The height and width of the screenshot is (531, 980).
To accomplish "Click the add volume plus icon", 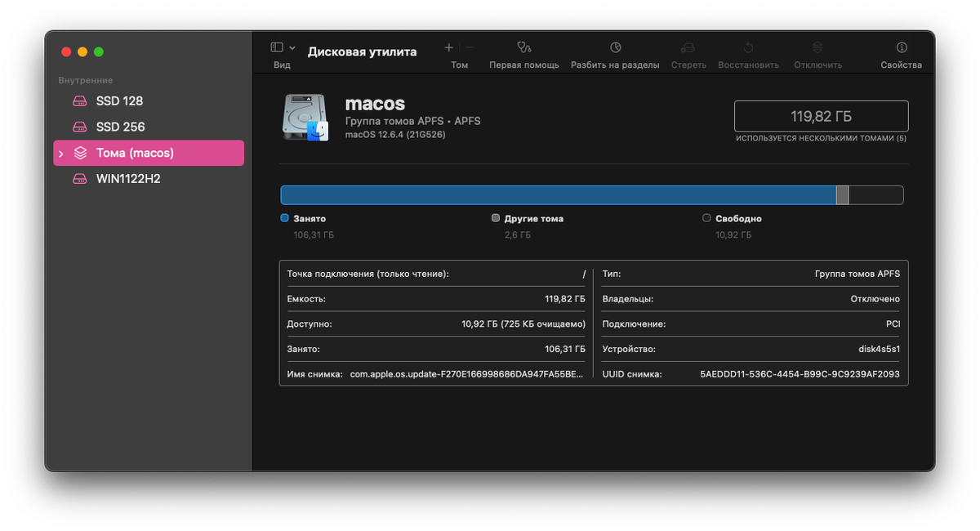I will [448, 47].
